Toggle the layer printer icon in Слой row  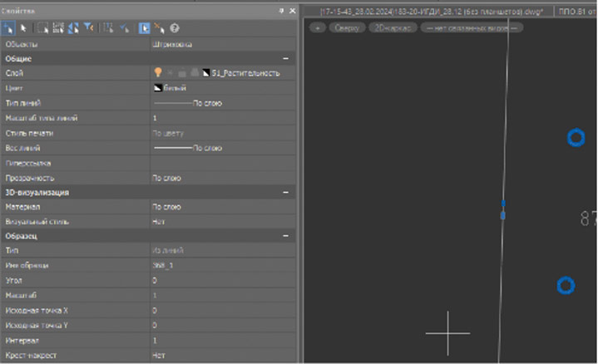[195, 72]
